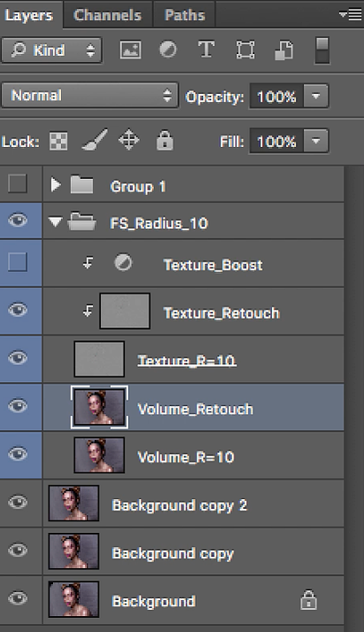Switch to the Paths tab

[x=185, y=15]
